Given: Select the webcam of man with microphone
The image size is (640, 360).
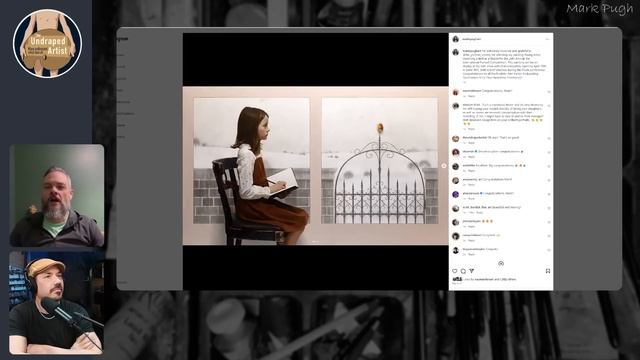Looking at the screenshot, I should point(57,302).
